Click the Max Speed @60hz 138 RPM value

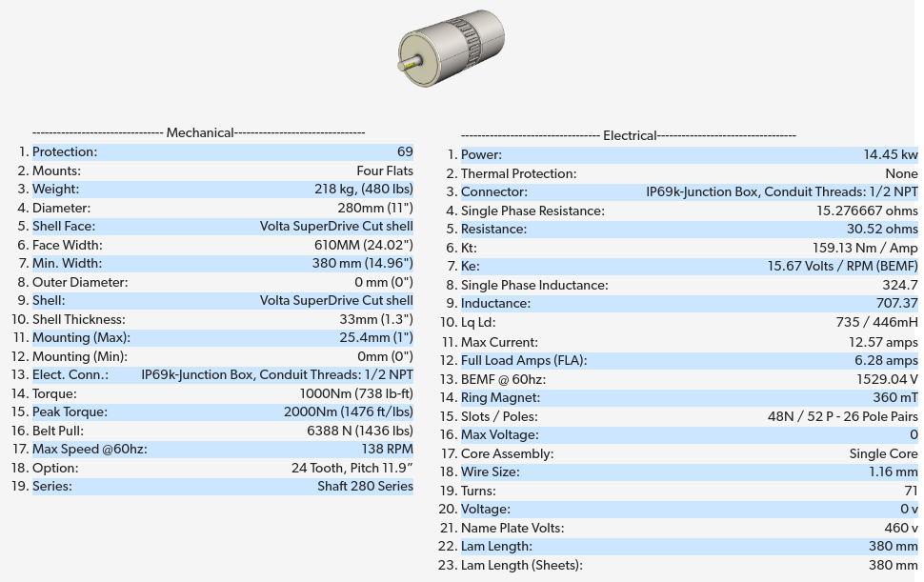(x=389, y=450)
